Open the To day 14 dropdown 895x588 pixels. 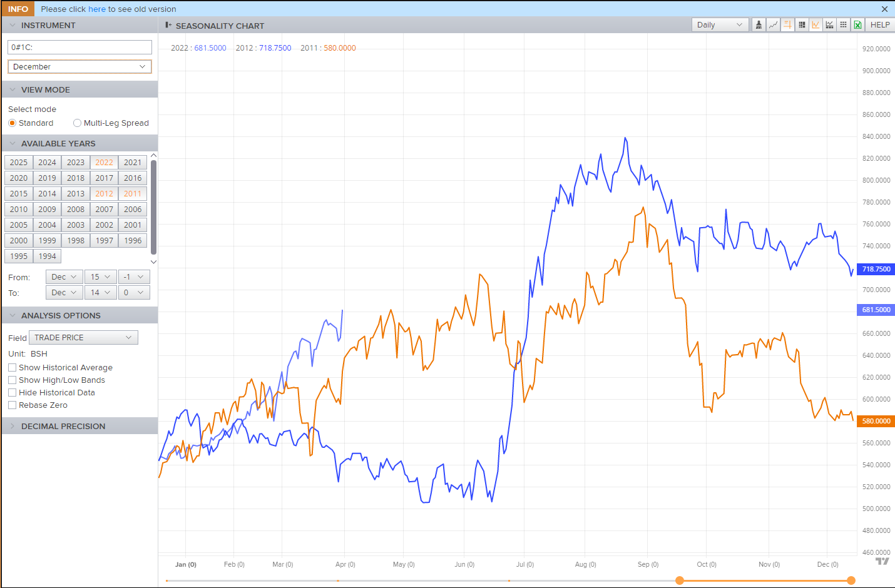click(x=100, y=292)
